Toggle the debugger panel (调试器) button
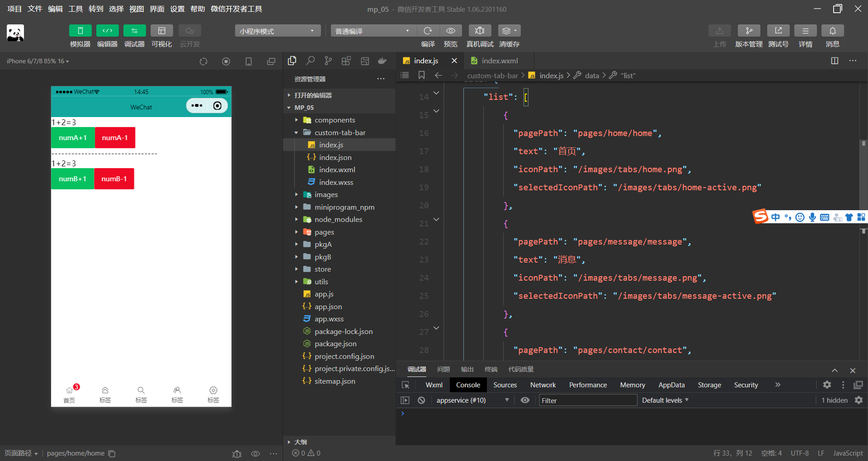Image resolution: width=868 pixels, height=461 pixels. [134, 31]
